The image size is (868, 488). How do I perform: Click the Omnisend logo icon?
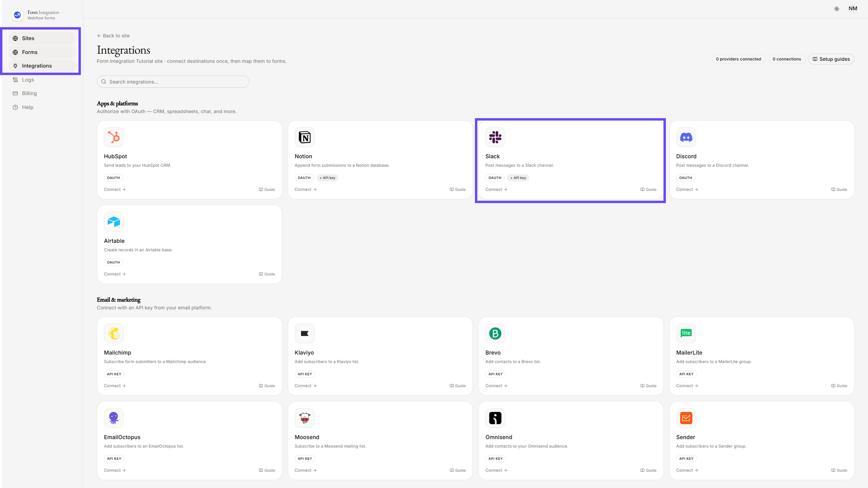click(x=495, y=418)
